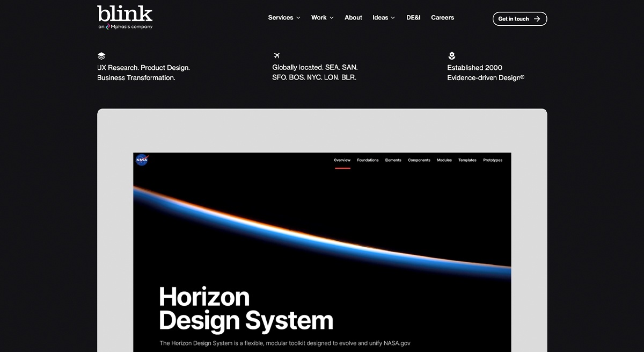The height and width of the screenshot is (352, 644).
Task: Click the UX Research. Product Design. text
Action: [x=143, y=68]
